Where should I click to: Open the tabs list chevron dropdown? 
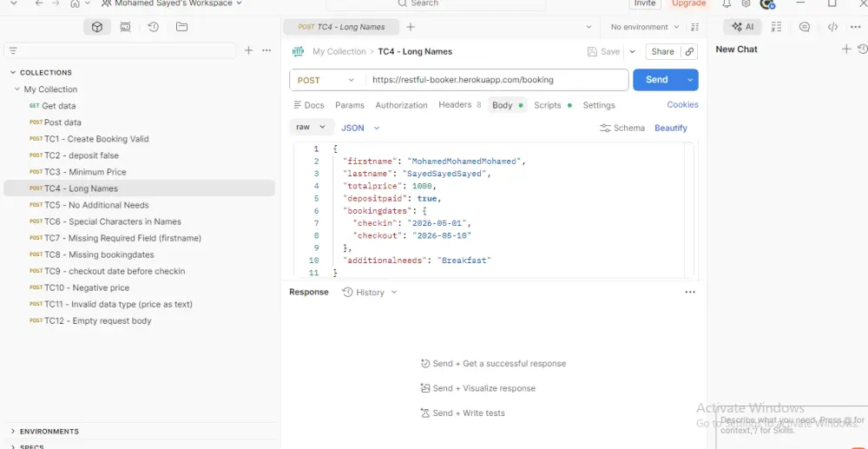588,27
